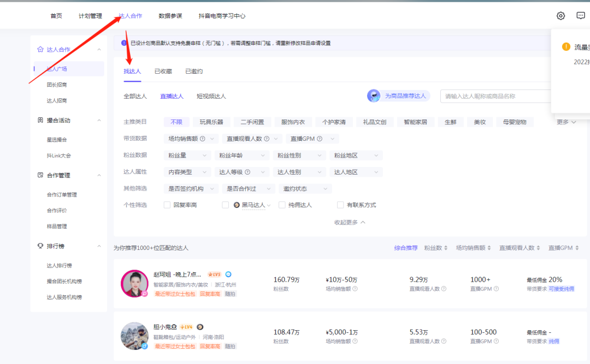
Task: Tick the 黑马达人 checkbox
Action: [x=226, y=205]
